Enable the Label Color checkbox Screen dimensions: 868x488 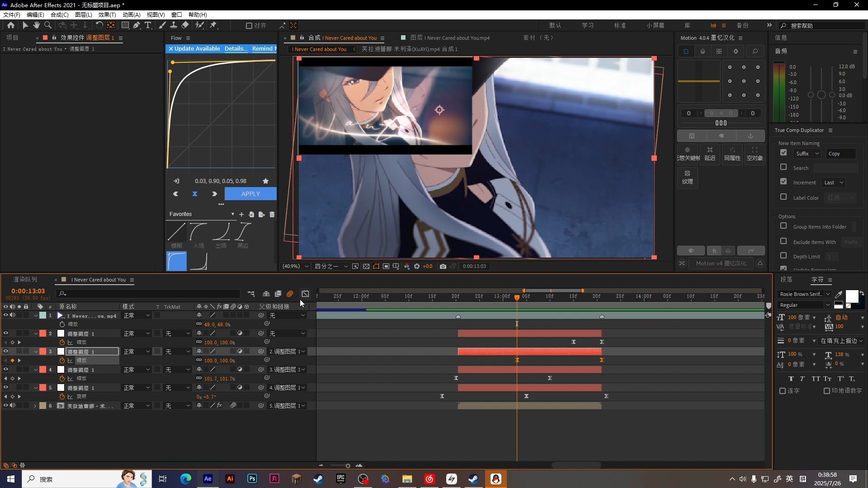click(x=783, y=197)
